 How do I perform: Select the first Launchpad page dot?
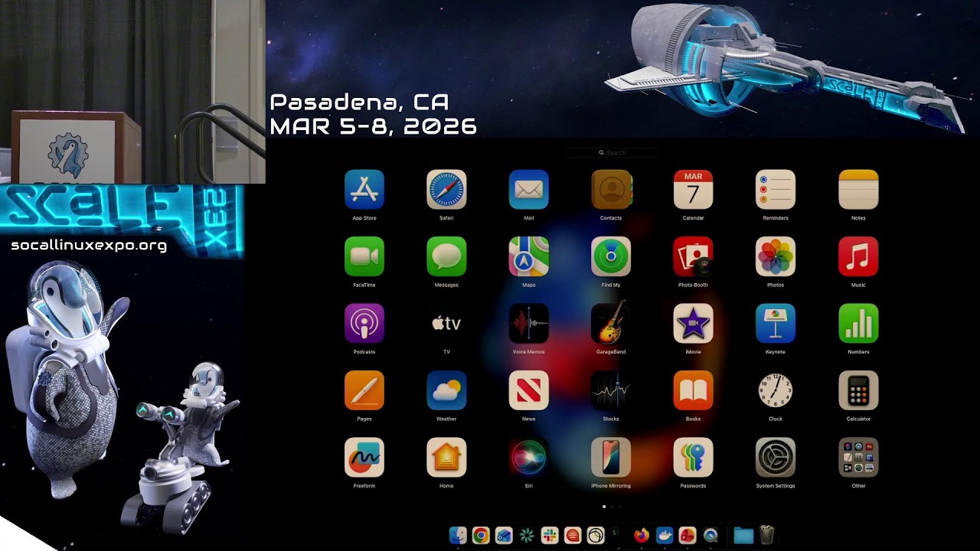pos(604,507)
